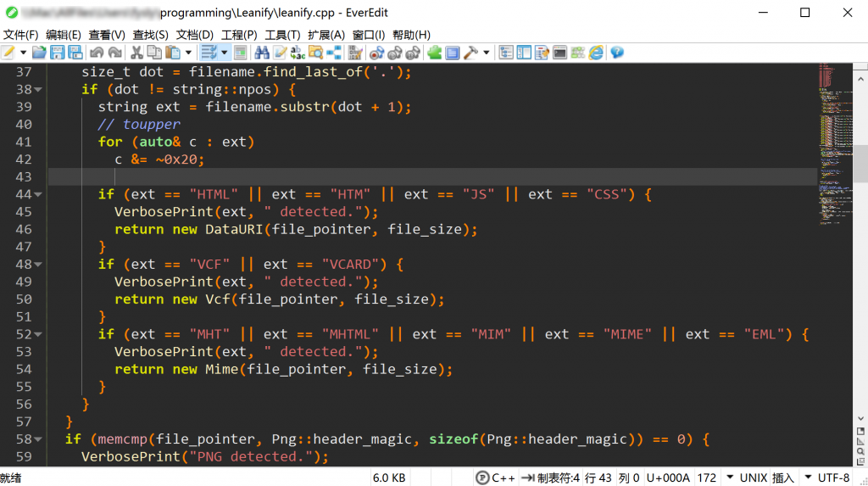Click the Save file floppy icon
This screenshot has width=868, height=486.
57,53
